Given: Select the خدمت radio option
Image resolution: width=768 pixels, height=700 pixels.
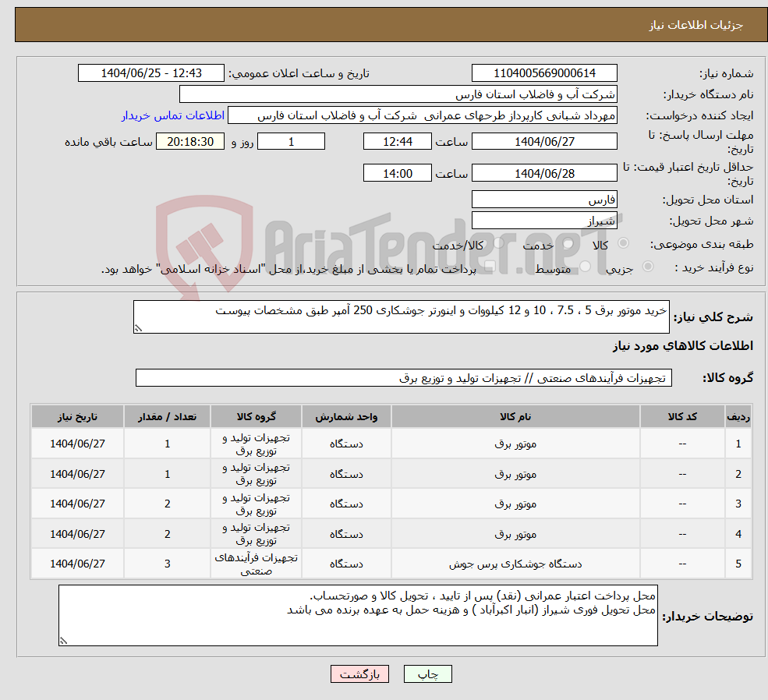Looking at the screenshot, I should [x=568, y=243].
